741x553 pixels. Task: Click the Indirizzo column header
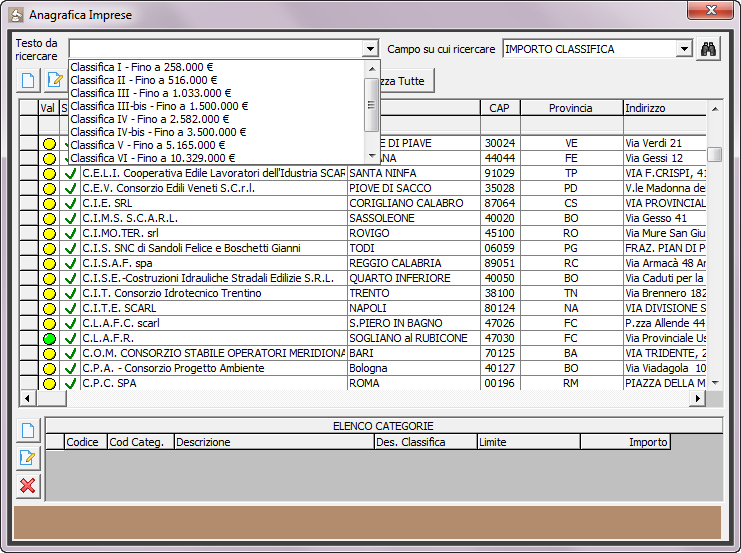pos(665,108)
